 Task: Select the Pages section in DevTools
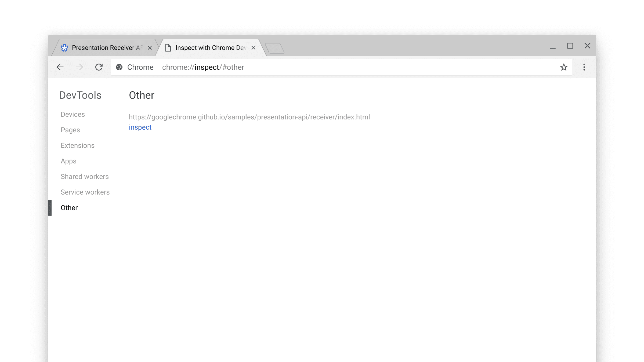tap(70, 130)
